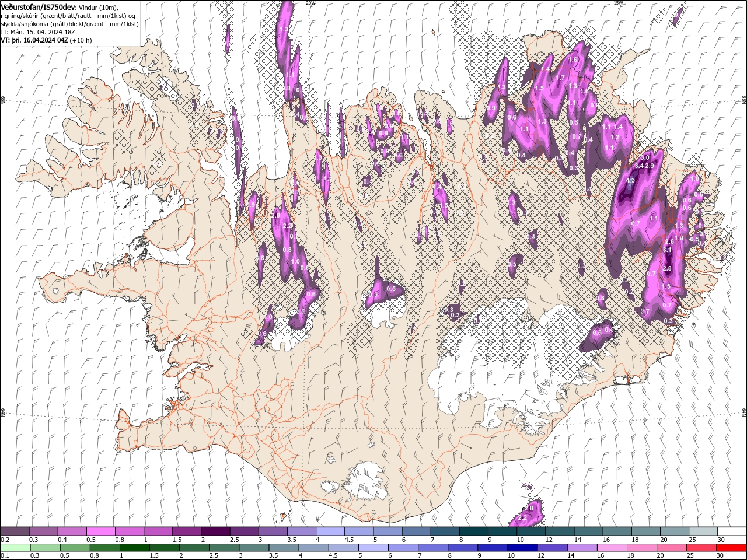Pick the lower rain legend swatch starting at 0.1
This screenshot has height=560, width=747.
click(x=15, y=548)
